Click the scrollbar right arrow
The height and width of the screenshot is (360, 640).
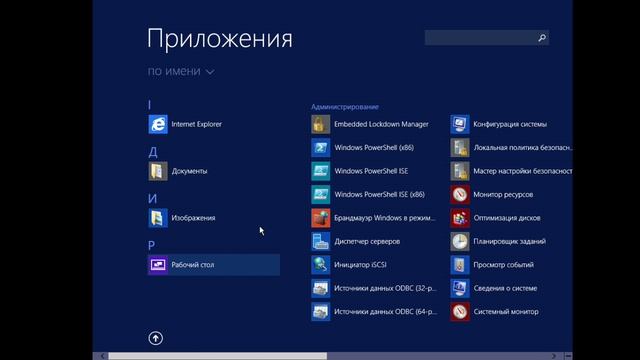coord(554,356)
